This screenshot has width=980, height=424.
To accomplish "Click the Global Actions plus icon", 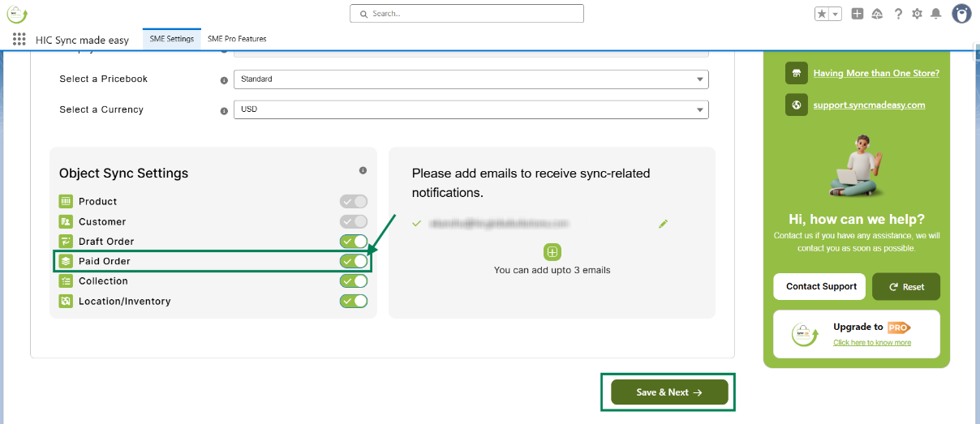I will pyautogui.click(x=857, y=14).
